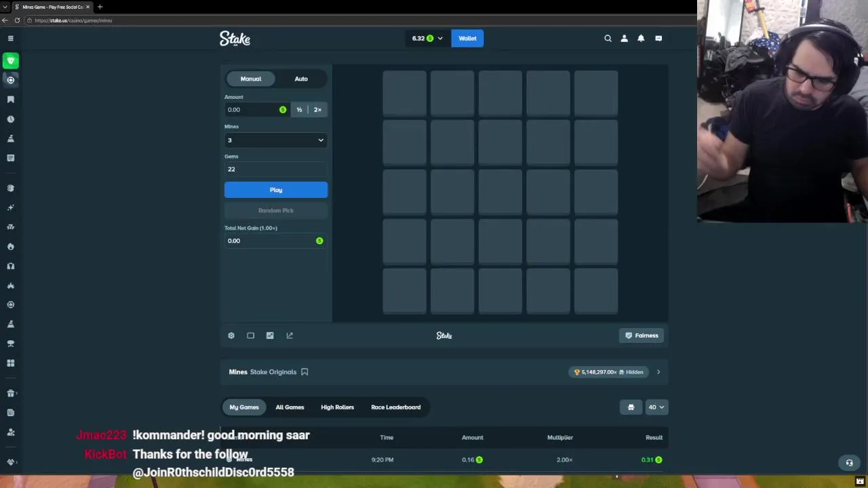
Task: Toggle theatre mode rectangle icon
Action: tap(250, 335)
